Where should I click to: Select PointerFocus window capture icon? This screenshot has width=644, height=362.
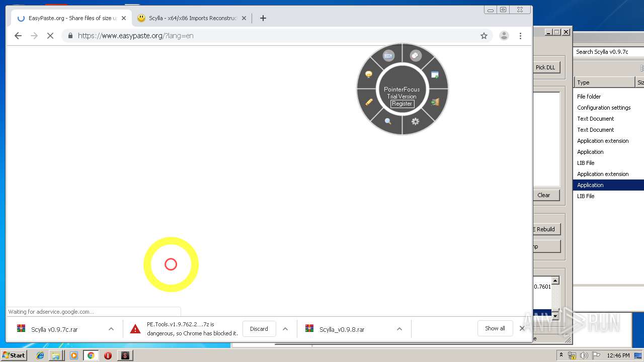(x=435, y=75)
